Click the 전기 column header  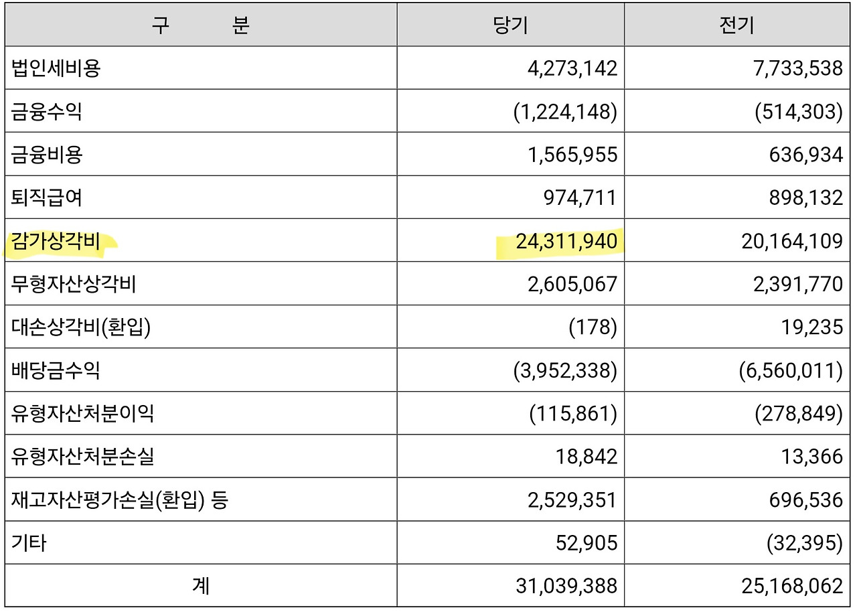coord(736,25)
